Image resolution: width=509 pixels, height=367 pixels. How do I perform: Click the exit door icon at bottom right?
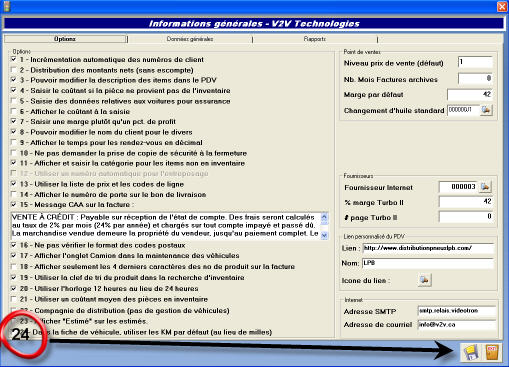tap(492, 353)
